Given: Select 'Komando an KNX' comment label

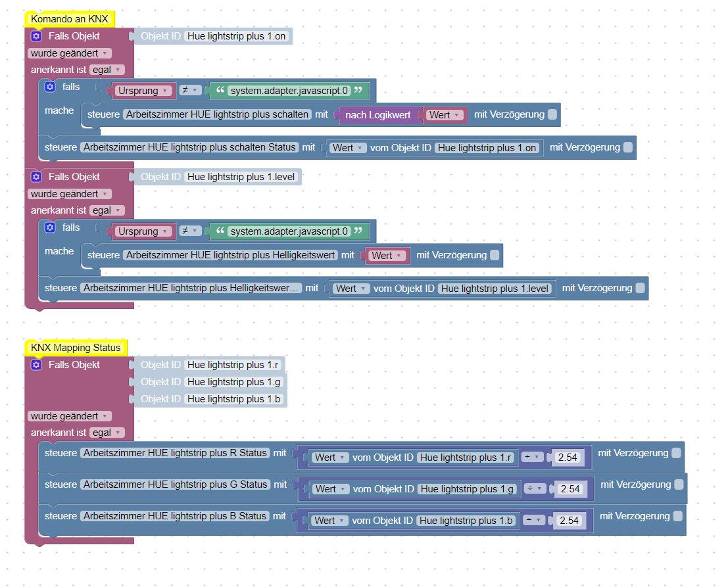Looking at the screenshot, I should pyautogui.click(x=70, y=19).
